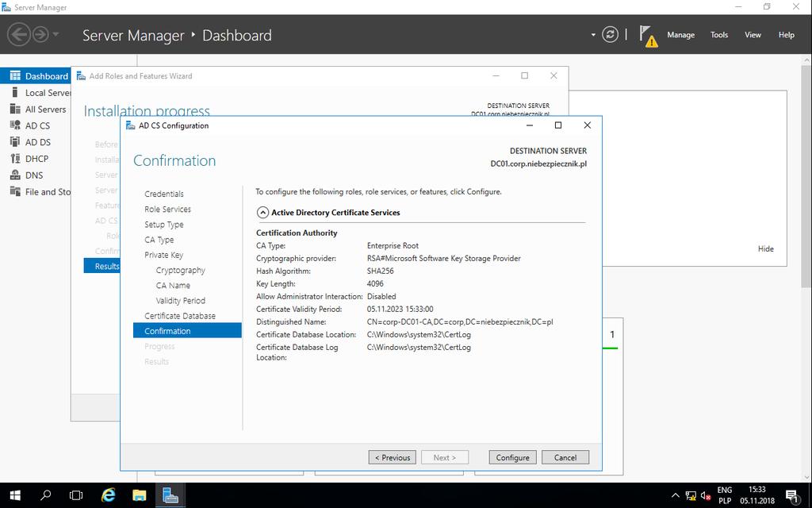Click the muted volume tray icon
The height and width of the screenshot is (508, 812).
[x=705, y=495]
